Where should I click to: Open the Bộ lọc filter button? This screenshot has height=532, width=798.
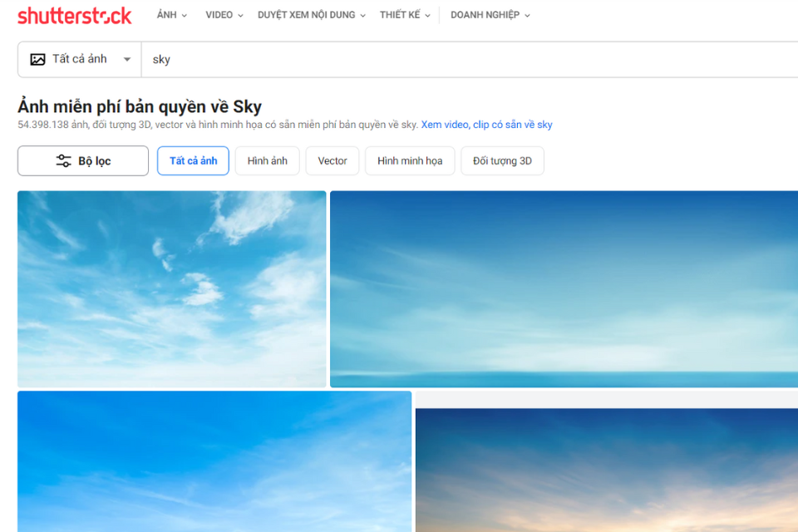pyautogui.click(x=83, y=161)
